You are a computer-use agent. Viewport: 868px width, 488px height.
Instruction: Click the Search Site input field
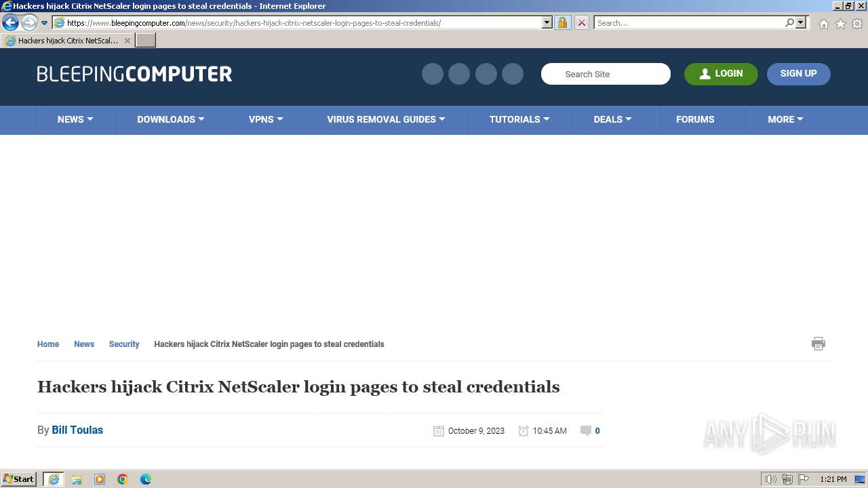(x=606, y=74)
